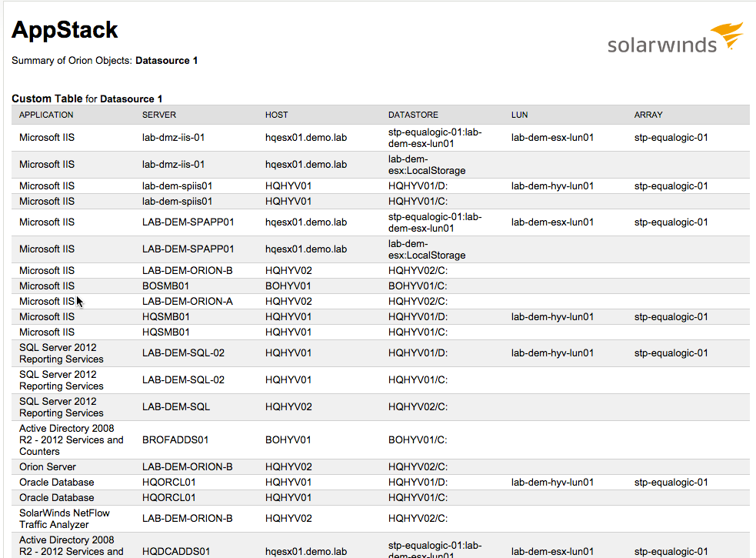Click BOHYV01 host in BROFADDS01 row
This screenshot has height=558, width=756.
click(x=288, y=439)
